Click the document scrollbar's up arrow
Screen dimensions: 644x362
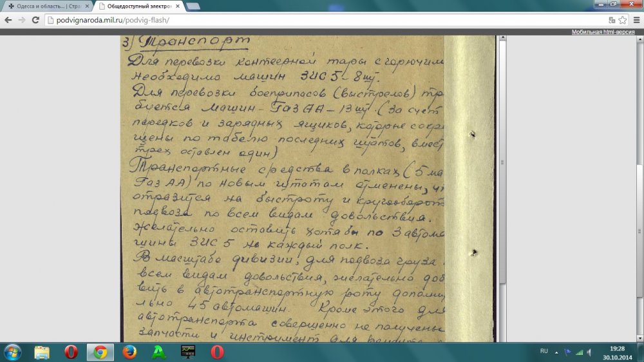[502, 38]
